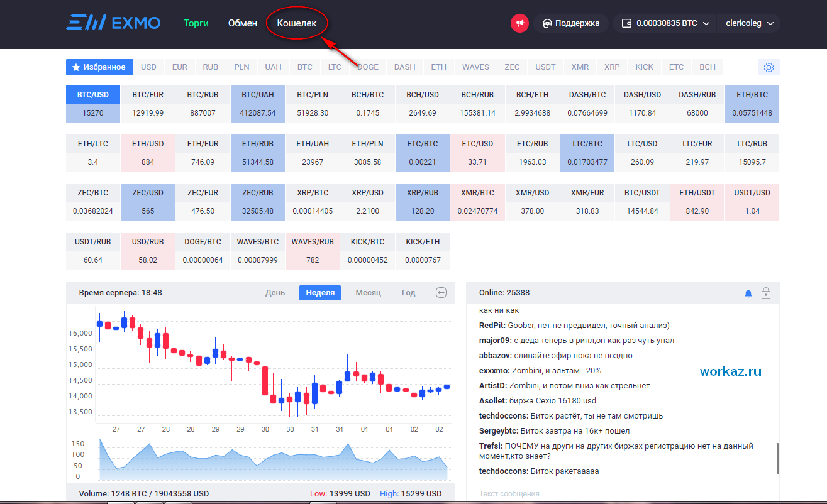Switch to RUB currency tab

[211, 67]
